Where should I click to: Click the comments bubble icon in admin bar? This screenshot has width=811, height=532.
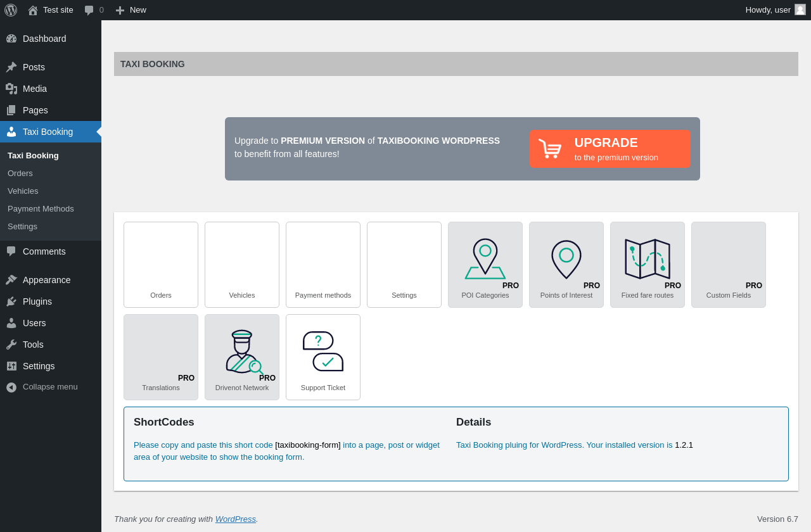tap(89, 10)
